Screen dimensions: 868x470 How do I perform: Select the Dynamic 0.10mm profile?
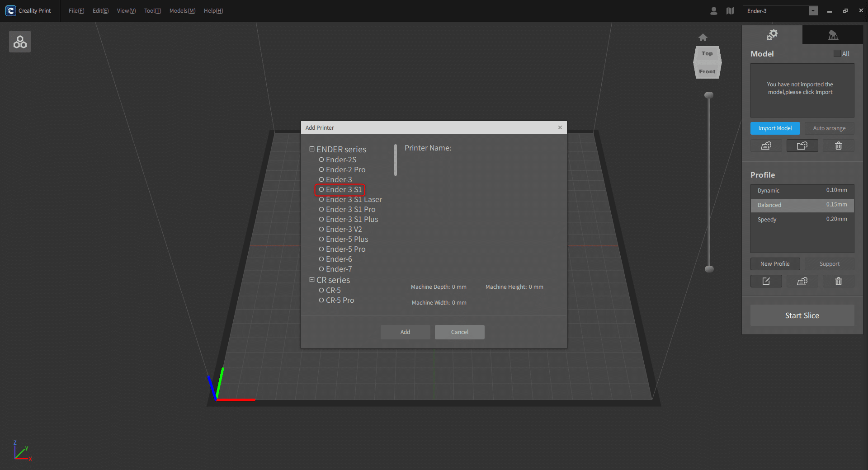click(802, 191)
